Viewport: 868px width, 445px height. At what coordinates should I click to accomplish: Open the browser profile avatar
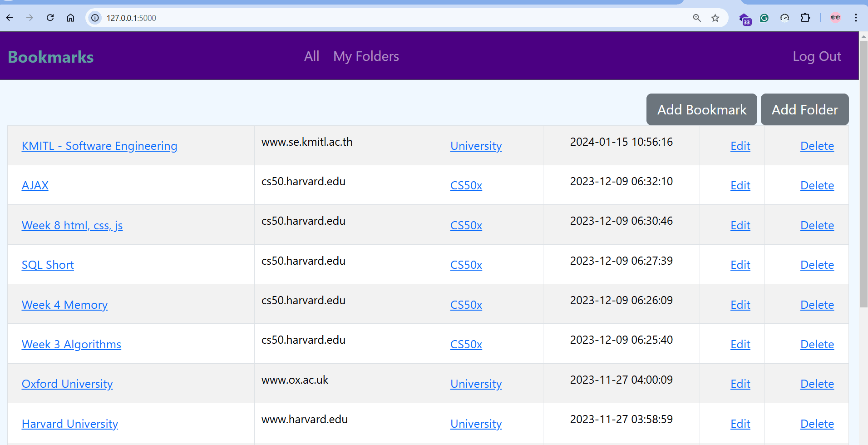click(835, 18)
